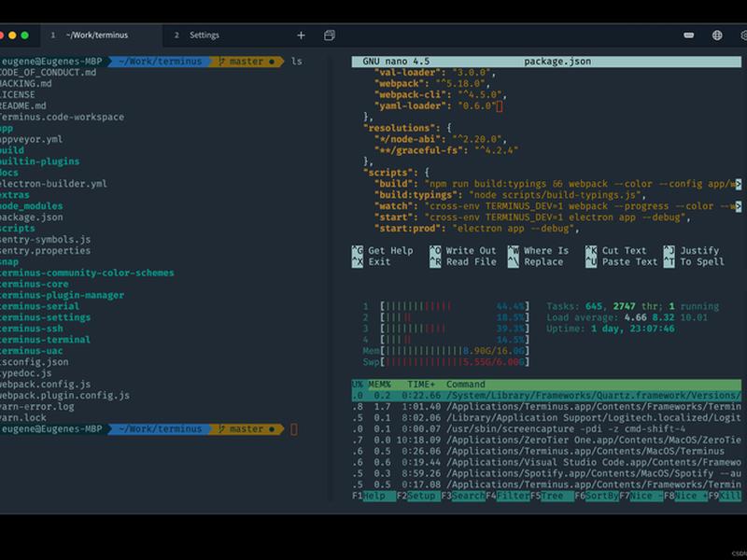Click F2 Setup in htop footer

[418, 496]
